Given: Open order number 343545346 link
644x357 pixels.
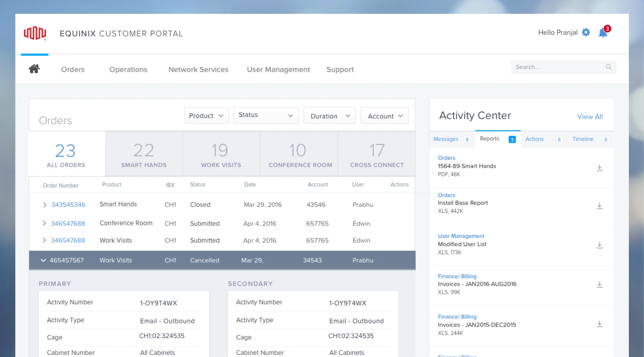Looking at the screenshot, I should pyautogui.click(x=68, y=205).
